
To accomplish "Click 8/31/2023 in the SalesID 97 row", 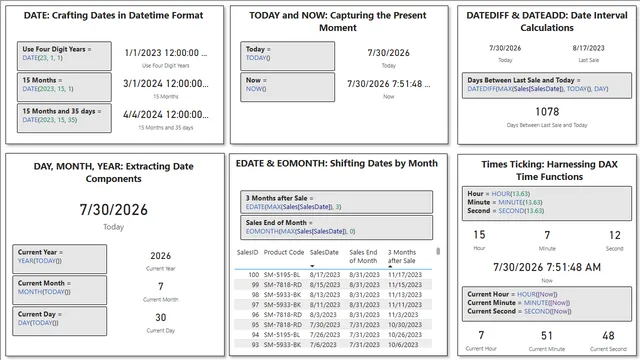I will 364,305.
